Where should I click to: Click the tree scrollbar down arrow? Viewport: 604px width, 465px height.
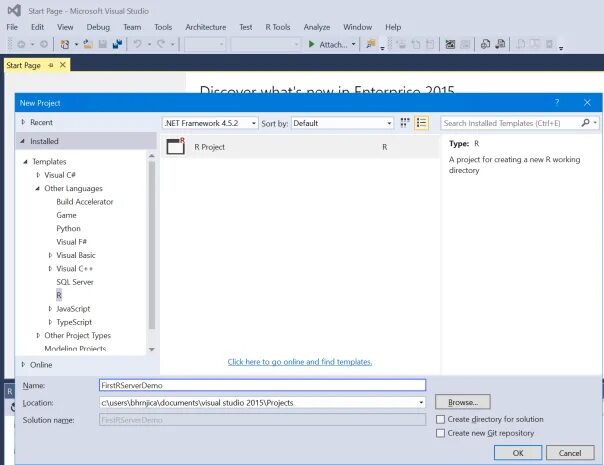[x=152, y=349]
